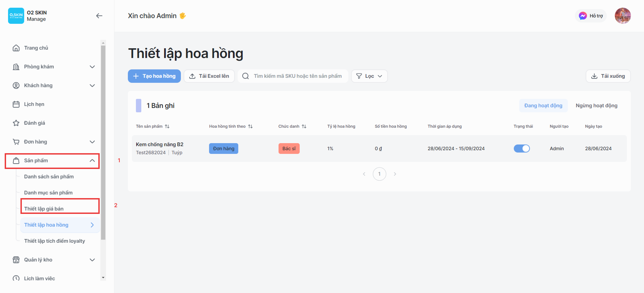Viewport: 644px width, 293px height.
Task: Expand the Quản lý kho menu
Action: coord(92,260)
